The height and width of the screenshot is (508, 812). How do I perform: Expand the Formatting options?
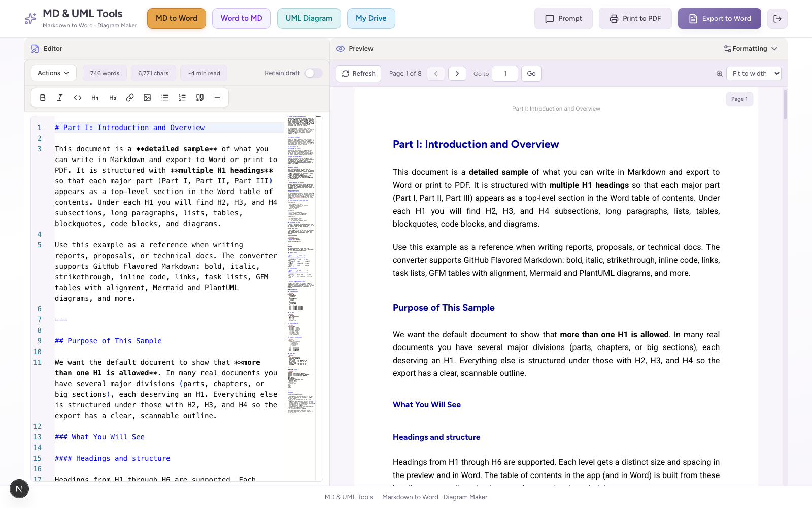pos(751,49)
